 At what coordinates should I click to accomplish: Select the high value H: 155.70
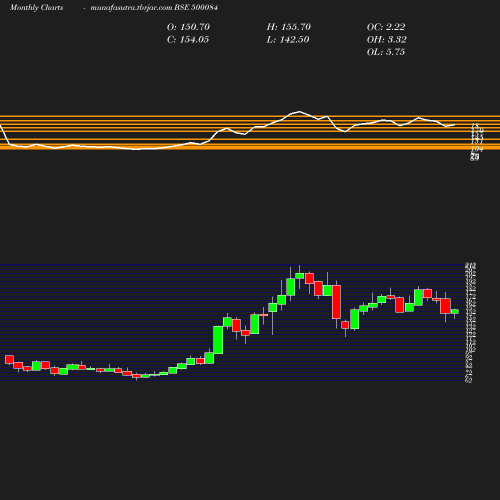click(289, 27)
